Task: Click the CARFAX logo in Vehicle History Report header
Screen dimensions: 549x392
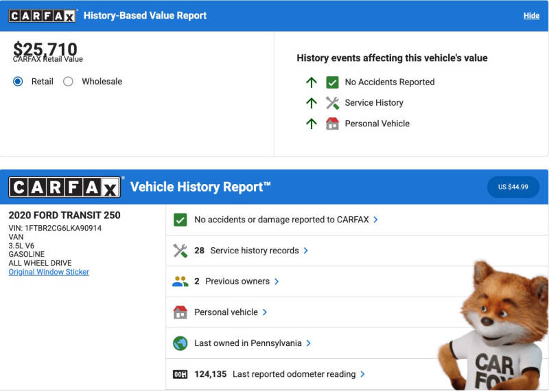Action: (x=65, y=187)
